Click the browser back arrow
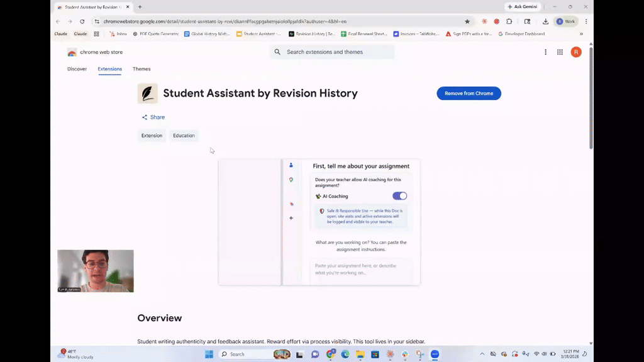This screenshot has height=362, width=644. pos(58,21)
